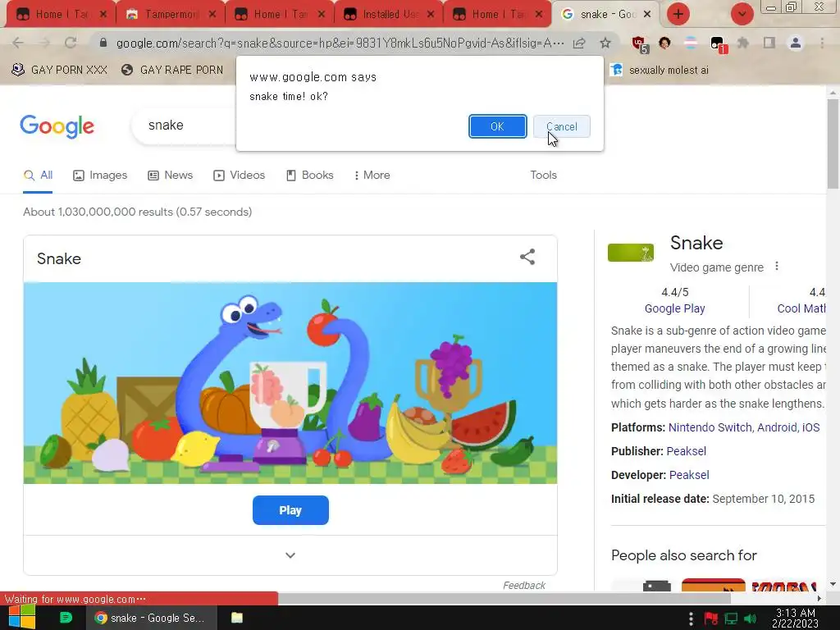Confirm the snake time dialog with OK

click(x=498, y=126)
